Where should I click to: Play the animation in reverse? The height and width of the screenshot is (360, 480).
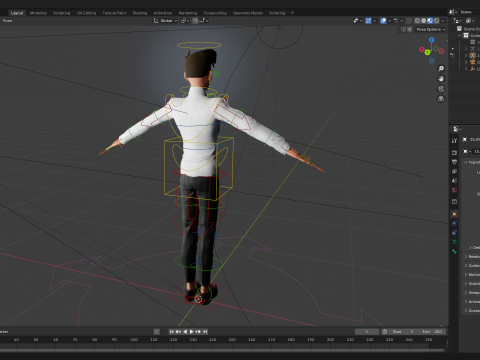tap(185, 332)
